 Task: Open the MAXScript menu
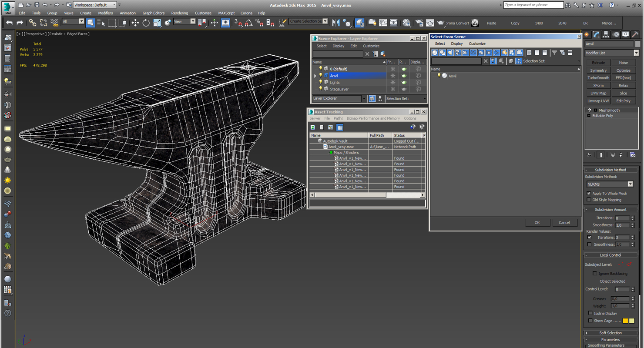(226, 13)
